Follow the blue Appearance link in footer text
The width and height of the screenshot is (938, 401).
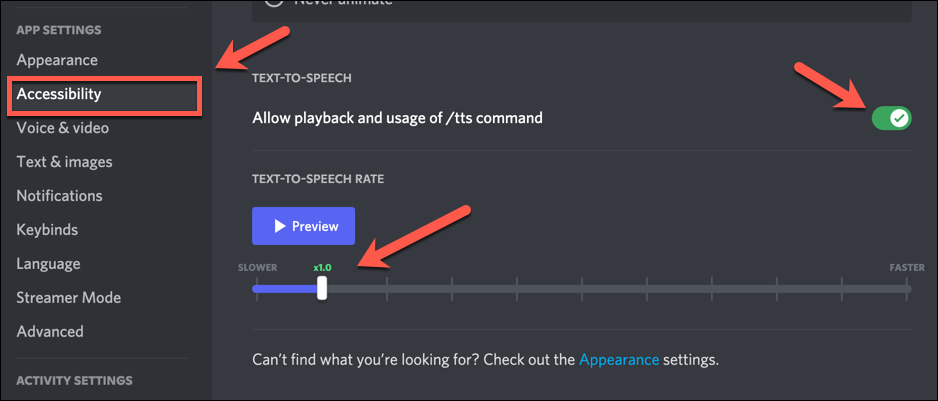click(x=619, y=358)
